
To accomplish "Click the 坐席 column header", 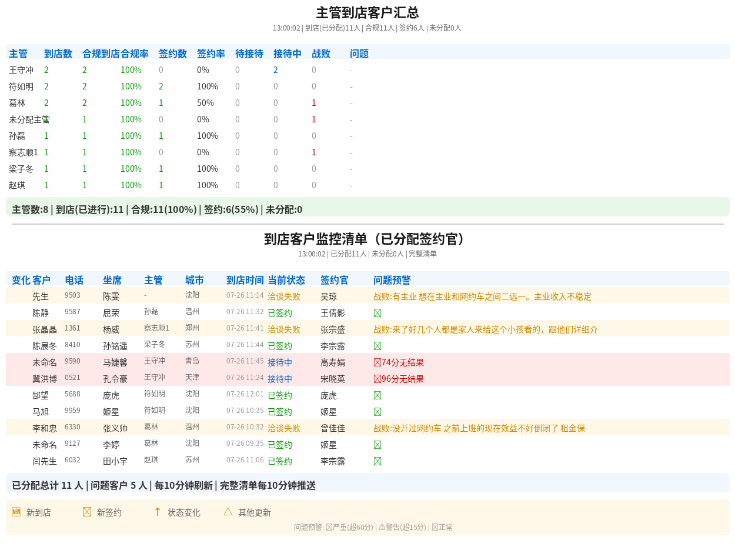I will pyautogui.click(x=112, y=280).
